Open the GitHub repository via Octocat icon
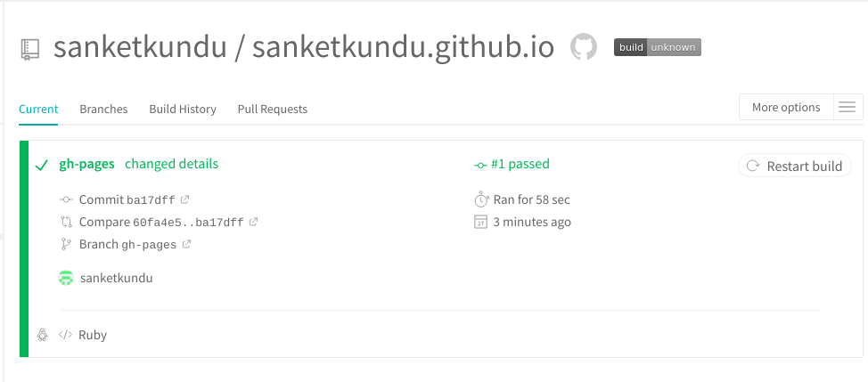 [583, 47]
